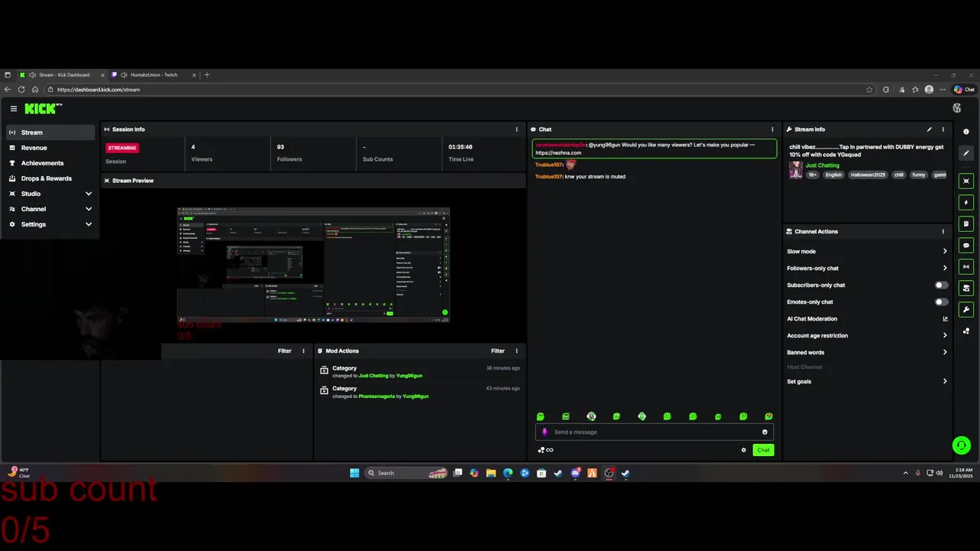Select the last green emote in chat bar

[769, 416]
